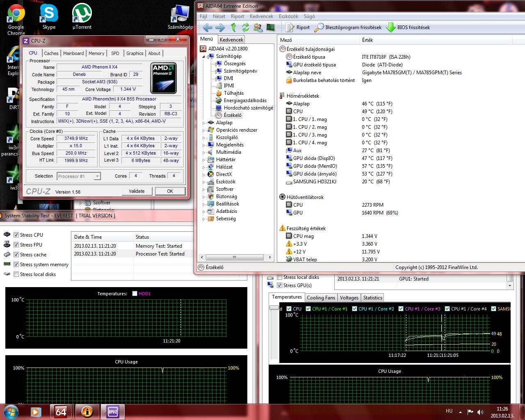This screenshot has height=420, width=525.
Task: Toggle Stress cache checkbox
Action: pyautogui.click(x=16, y=255)
